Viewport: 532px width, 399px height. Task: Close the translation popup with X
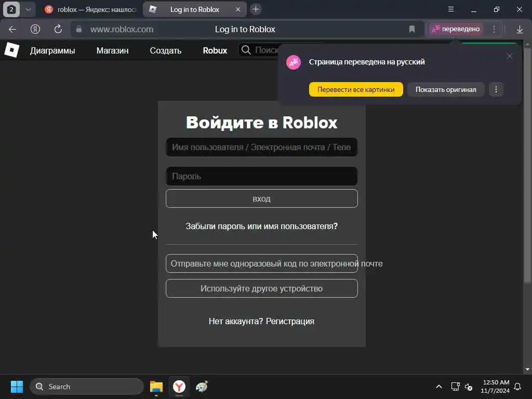pyautogui.click(x=509, y=56)
